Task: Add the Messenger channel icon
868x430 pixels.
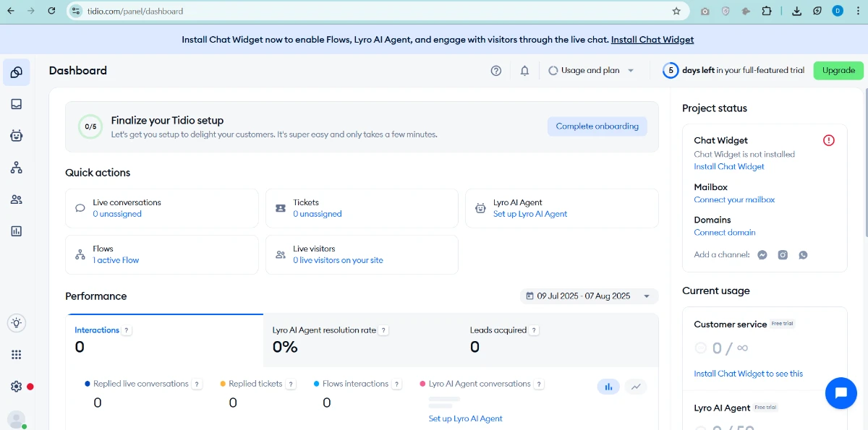Action: [762, 255]
